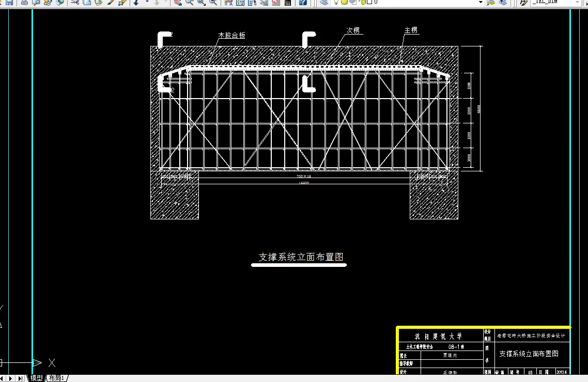
Task: Open the Tool Palettes icon
Action: click(x=252, y=2)
